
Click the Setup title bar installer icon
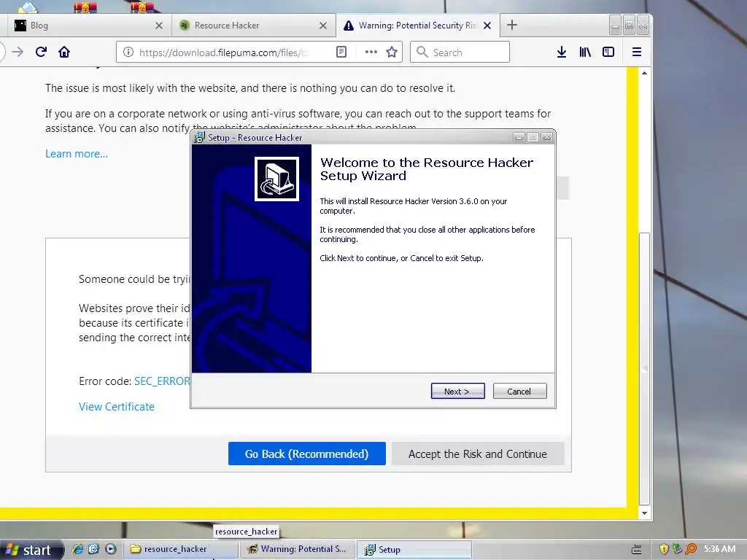point(200,138)
